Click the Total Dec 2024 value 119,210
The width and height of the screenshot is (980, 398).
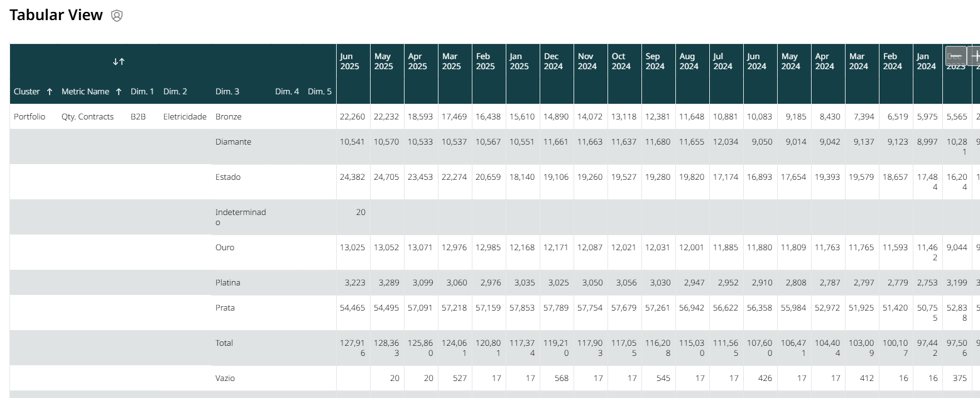[x=556, y=348]
